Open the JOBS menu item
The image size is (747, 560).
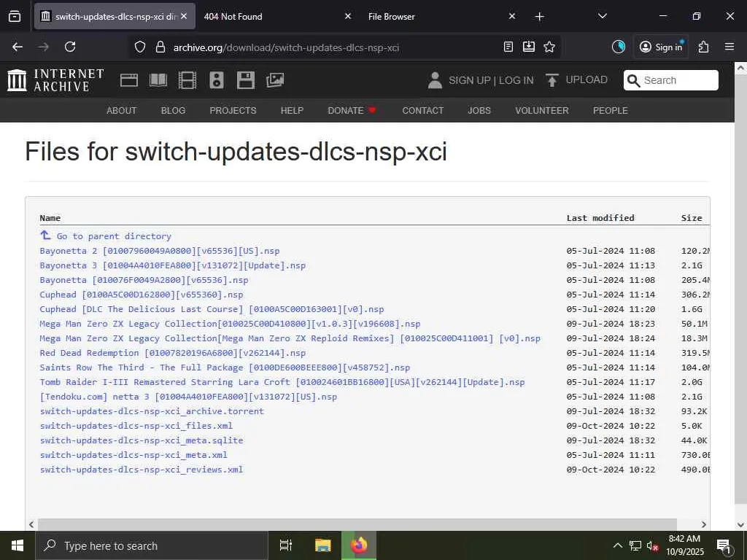(x=479, y=111)
